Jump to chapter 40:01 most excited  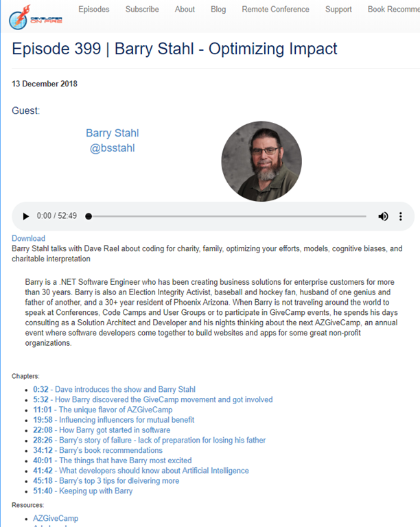pos(113,460)
